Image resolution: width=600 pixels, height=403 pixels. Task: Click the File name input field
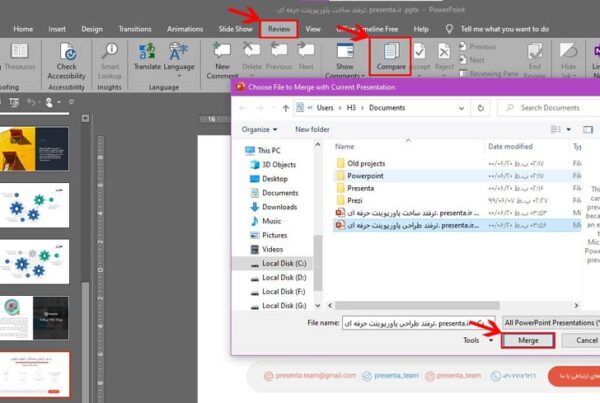(x=419, y=323)
